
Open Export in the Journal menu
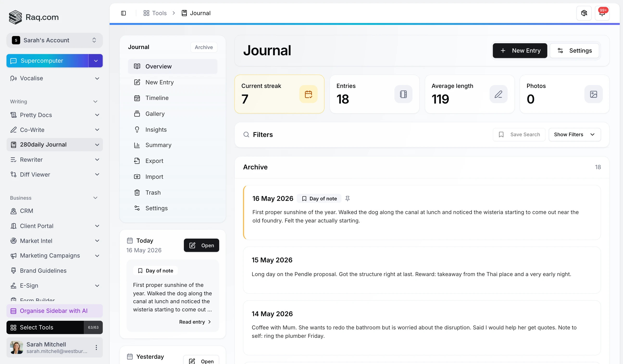pyautogui.click(x=173, y=161)
